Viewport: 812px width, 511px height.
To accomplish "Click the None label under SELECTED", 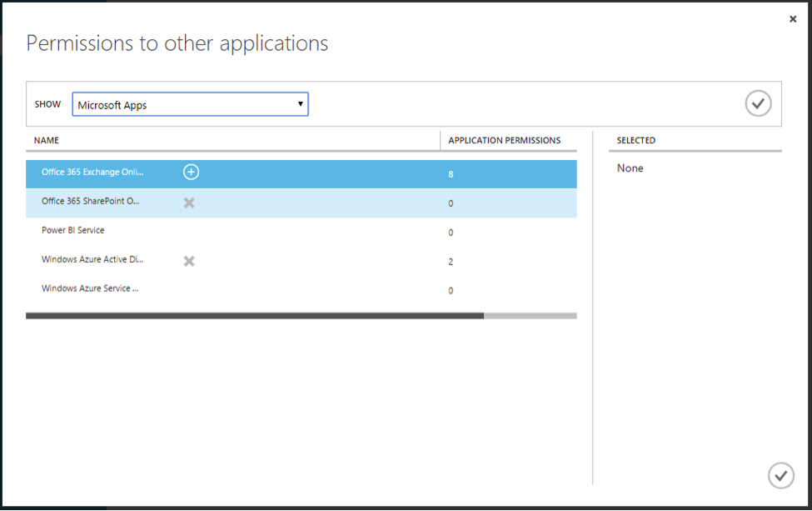I will 630,168.
